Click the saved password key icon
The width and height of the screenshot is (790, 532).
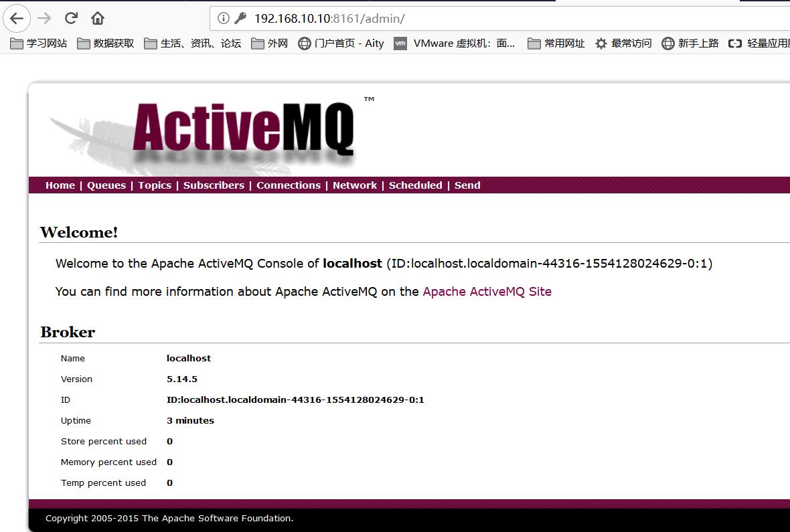tap(241, 19)
